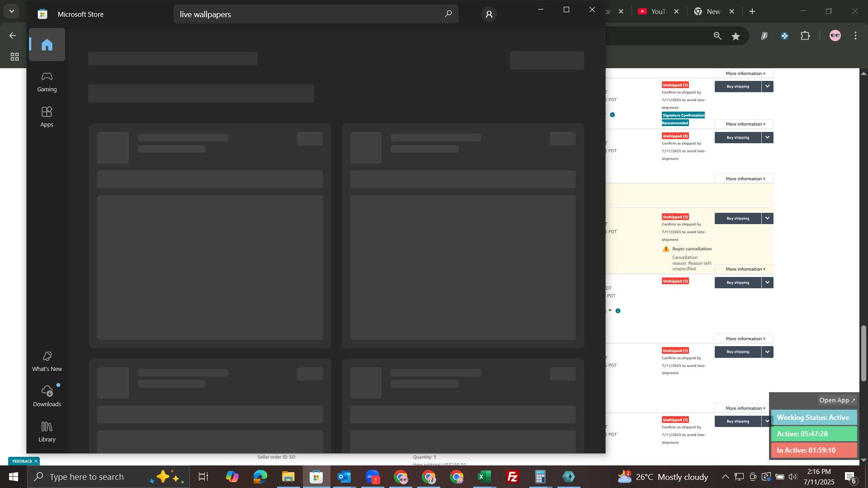Click the volume speaker tray icon
The height and width of the screenshot is (488, 868).
pyautogui.click(x=793, y=477)
